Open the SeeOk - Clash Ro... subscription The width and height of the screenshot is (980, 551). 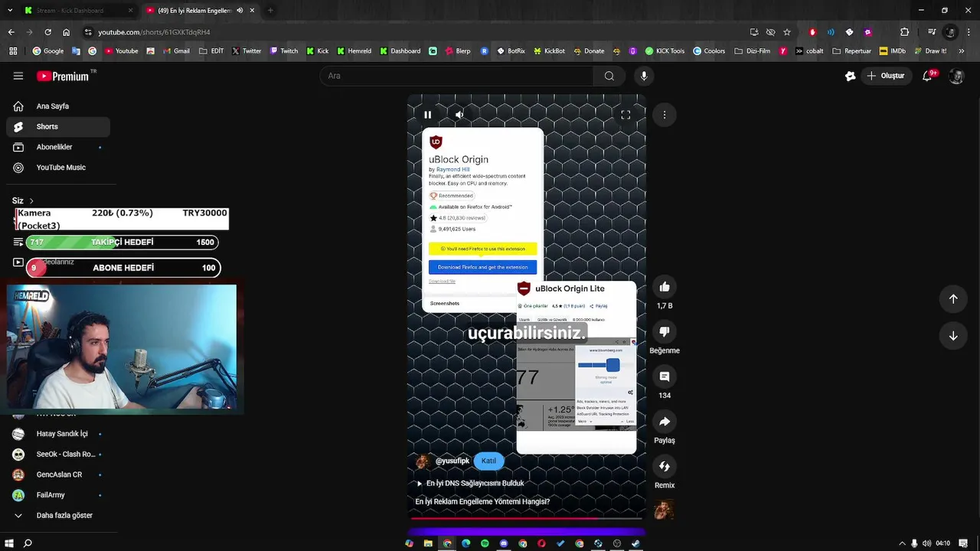[x=58, y=455]
